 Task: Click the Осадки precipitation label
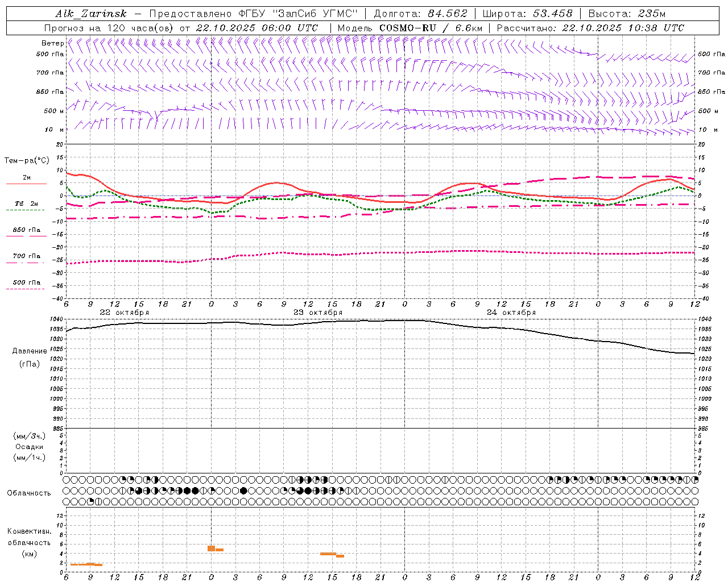pos(29,447)
